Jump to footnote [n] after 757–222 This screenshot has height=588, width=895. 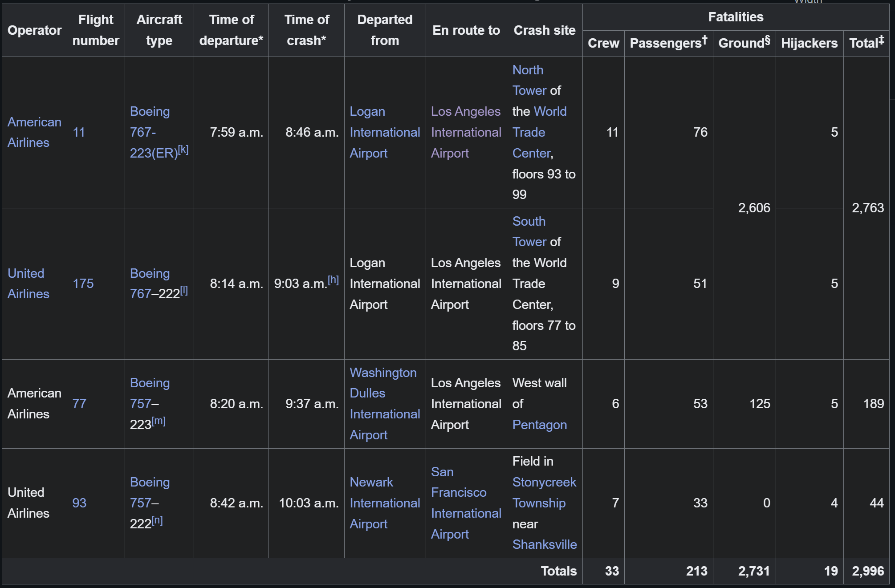[157, 520]
